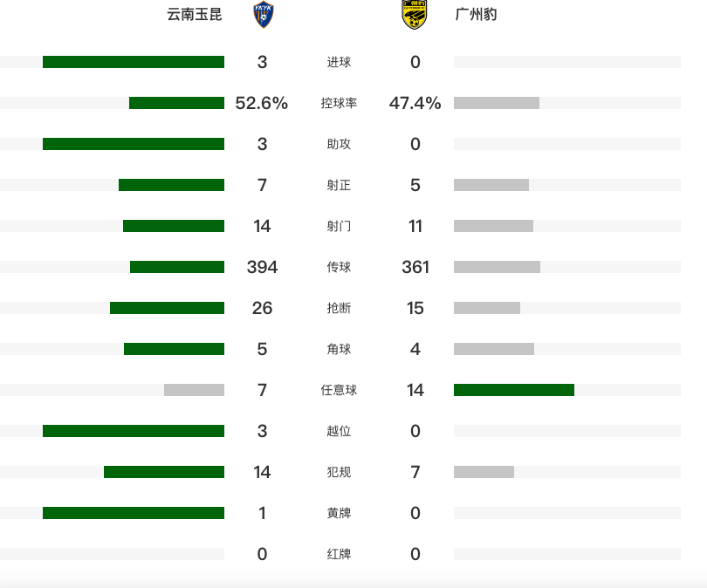The width and height of the screenshot is (707, 588).
Task: Open the 广州豹 team name link
Action: coord(477,15)
